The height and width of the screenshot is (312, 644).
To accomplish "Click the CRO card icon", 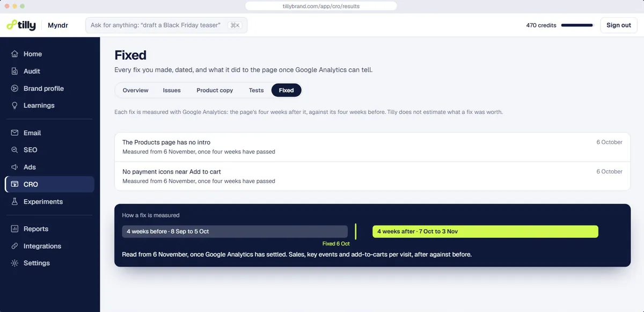I will (x=15, y=185).
